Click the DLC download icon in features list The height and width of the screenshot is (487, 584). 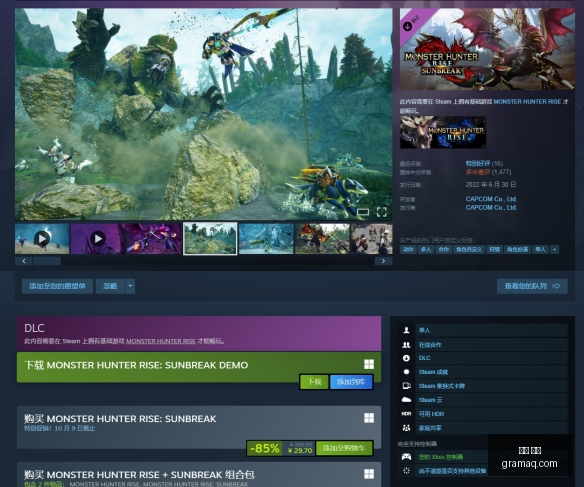(x=406, y=358)
